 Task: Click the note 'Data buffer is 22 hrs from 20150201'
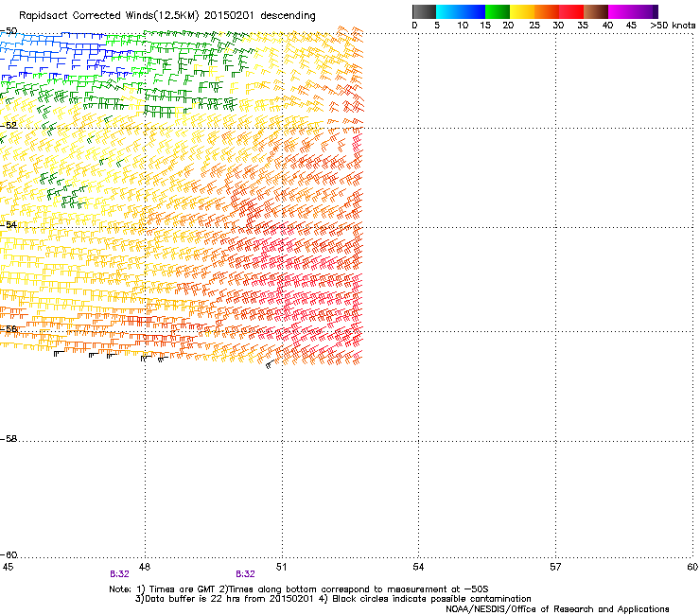click(x=229, y=599)
